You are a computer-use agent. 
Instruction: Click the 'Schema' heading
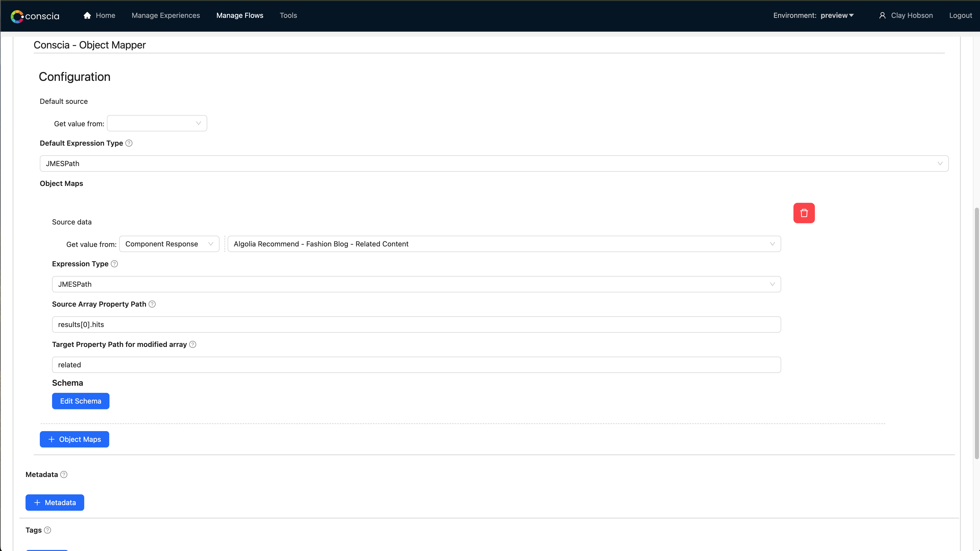point(67,383)
